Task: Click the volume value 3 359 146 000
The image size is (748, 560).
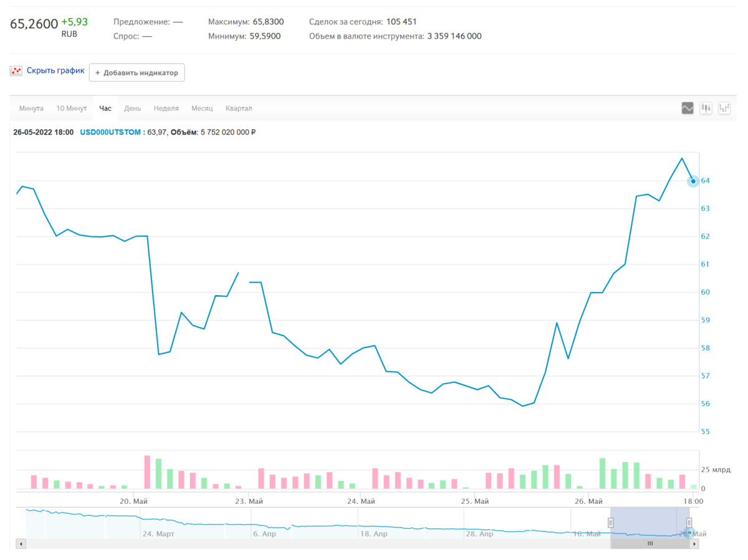Action: pos(454,36)
